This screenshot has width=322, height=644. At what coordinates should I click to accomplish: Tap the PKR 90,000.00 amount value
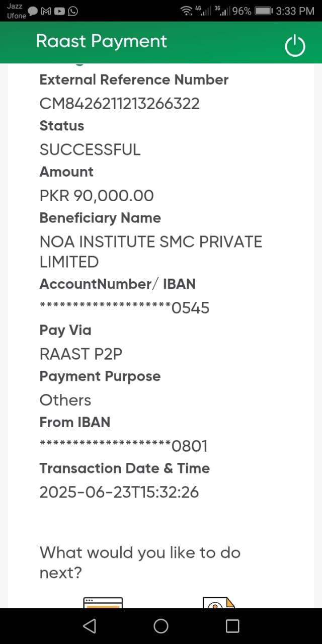tap(97, 196)
